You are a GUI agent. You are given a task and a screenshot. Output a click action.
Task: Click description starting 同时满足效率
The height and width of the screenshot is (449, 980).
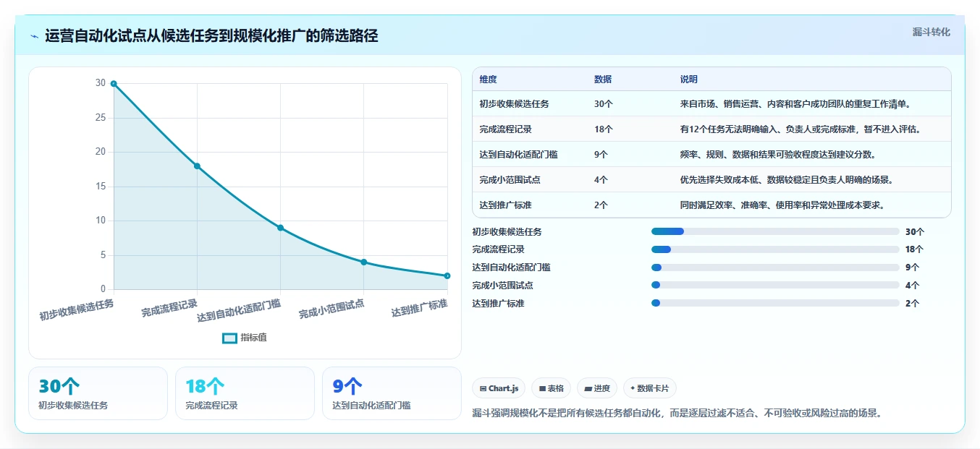click(782, 205)
